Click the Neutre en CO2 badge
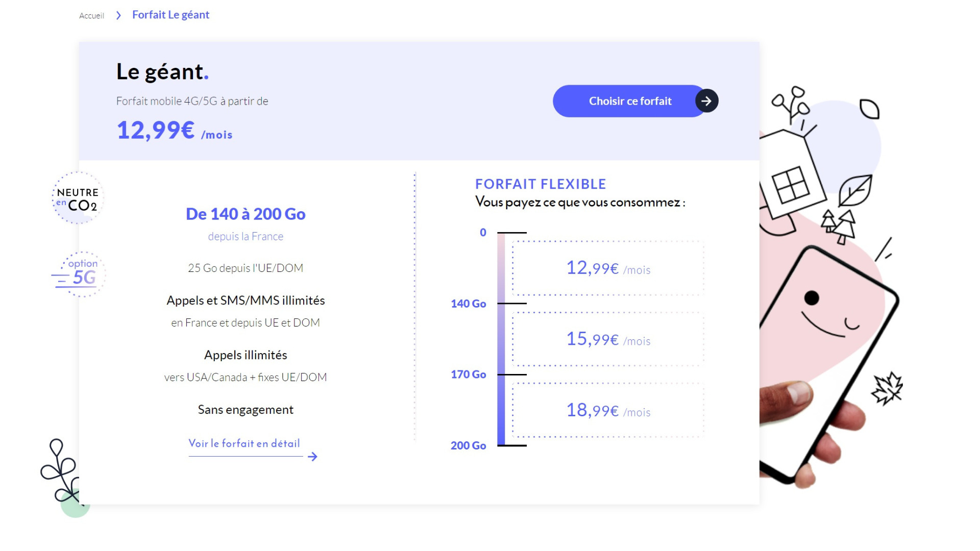Image resolution: width=980 pixels, height=551 pixels. [78, 198]
